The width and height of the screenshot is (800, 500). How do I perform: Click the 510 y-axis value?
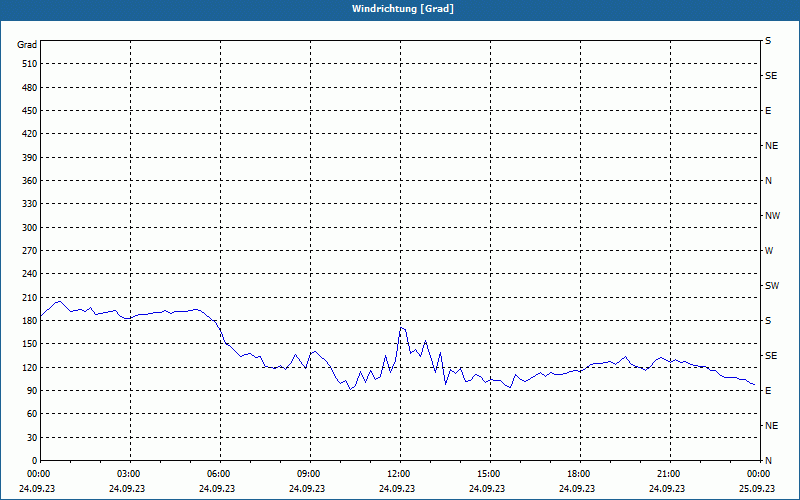pos(30,64)
